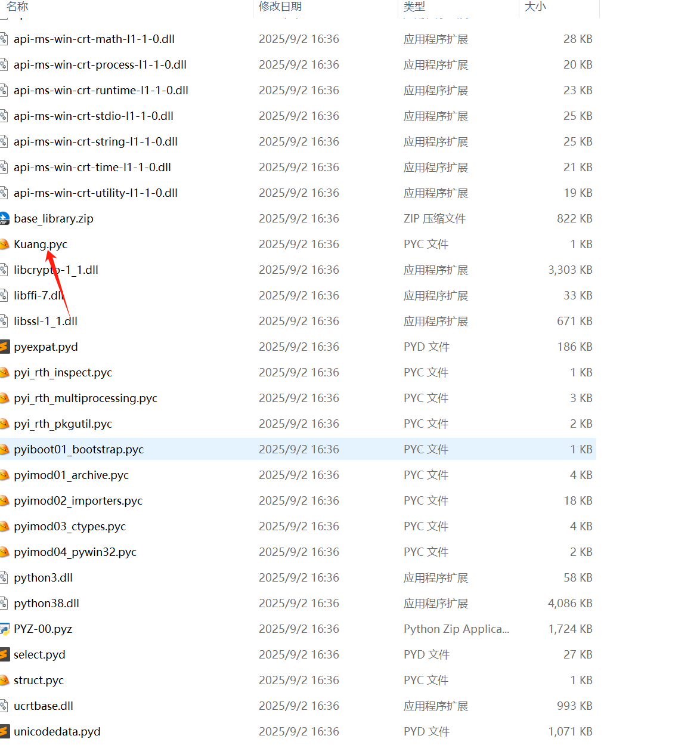Sort by 修改日期 column header
The width and height of the screenshot is (700, 748).
coord(280,7)
